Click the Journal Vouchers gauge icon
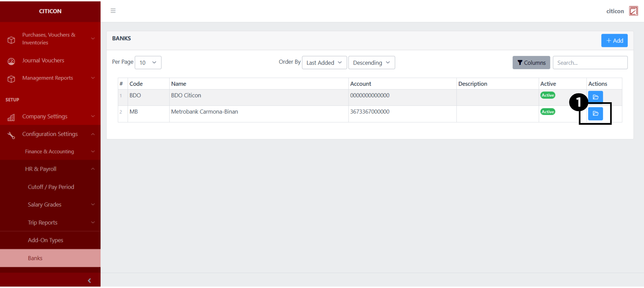 point(11,61)
